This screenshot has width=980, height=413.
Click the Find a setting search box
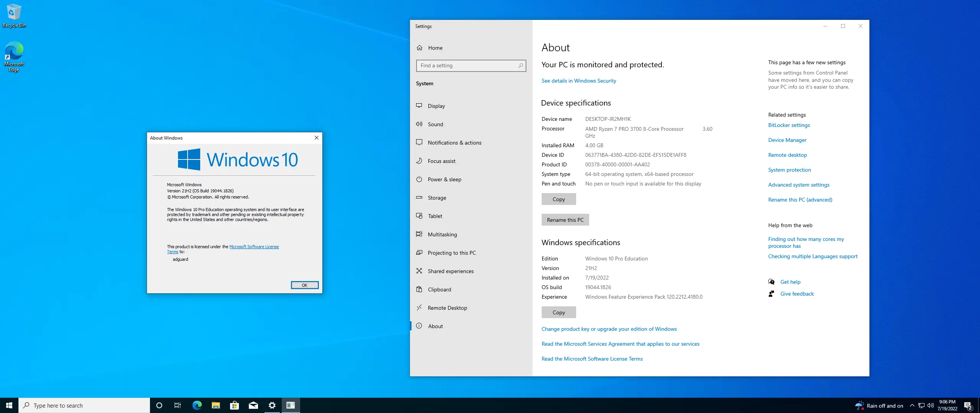[x=470, y=65]
